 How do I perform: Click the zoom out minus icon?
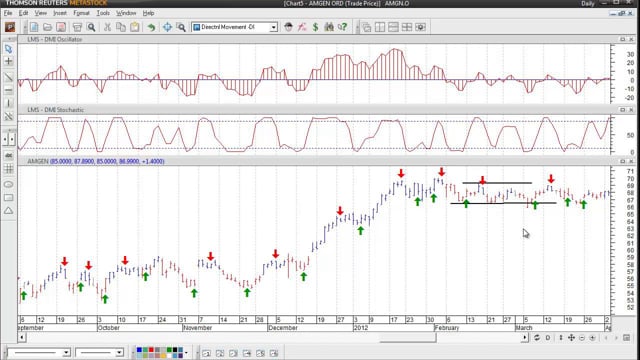[582, 338]
